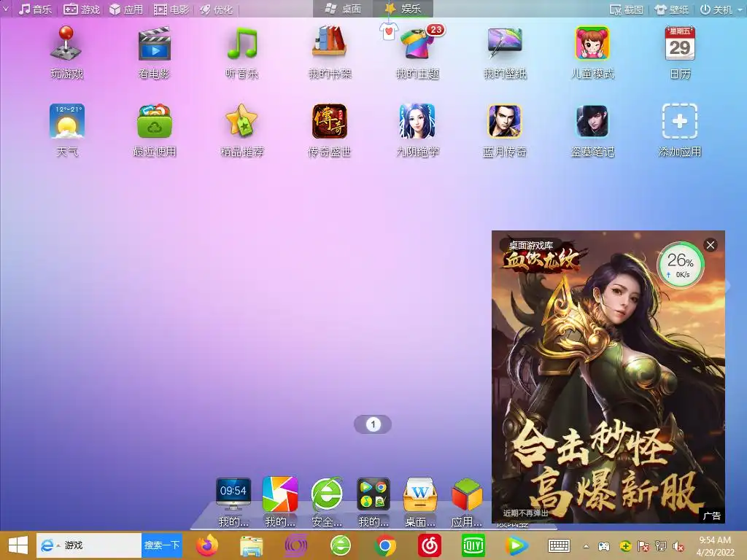Click the muted speaker tray icon
The image size is (747, 560).
[x=678, y=546]
